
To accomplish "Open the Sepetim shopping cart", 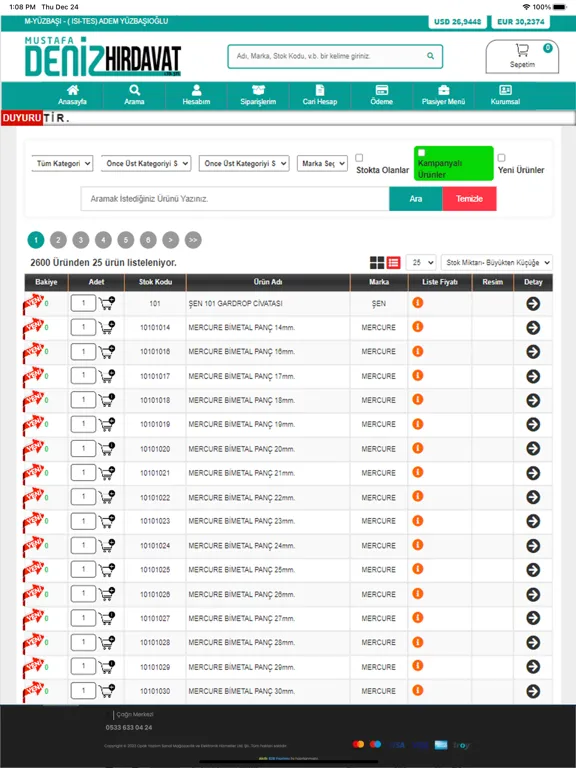I will pos(522,56).
